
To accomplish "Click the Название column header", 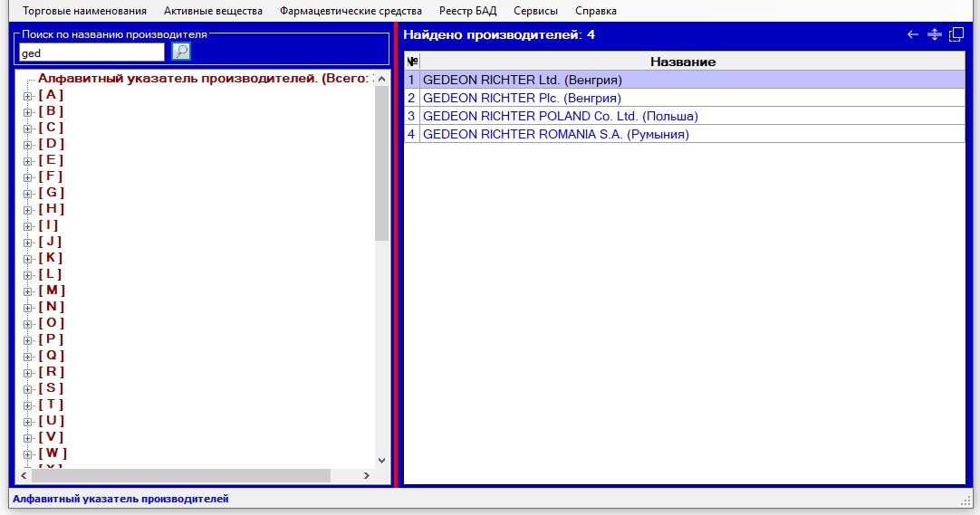I will coord(682,62).
